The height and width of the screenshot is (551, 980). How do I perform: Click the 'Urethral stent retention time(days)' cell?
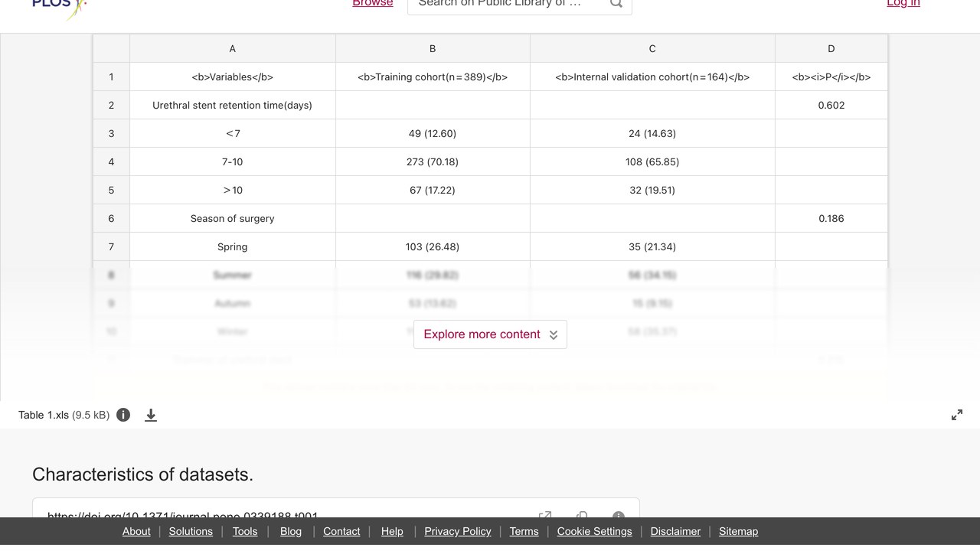point(233,105)
